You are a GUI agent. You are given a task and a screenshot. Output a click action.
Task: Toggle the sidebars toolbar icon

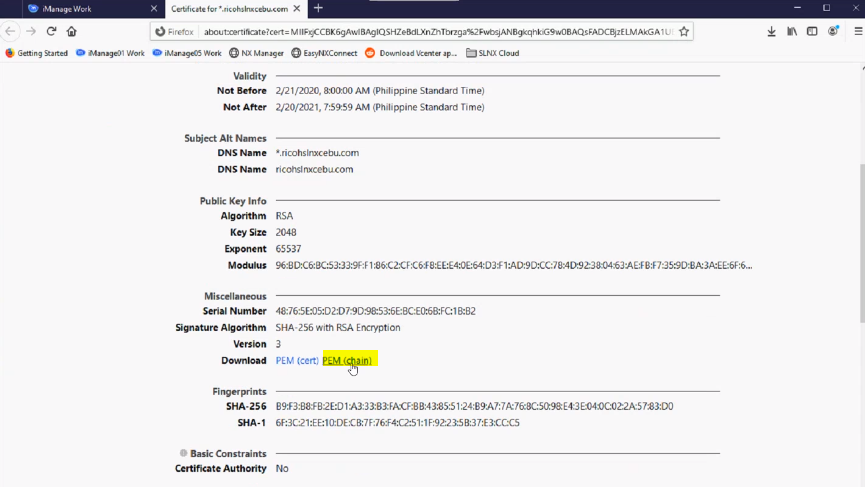(x=812, y=31)
